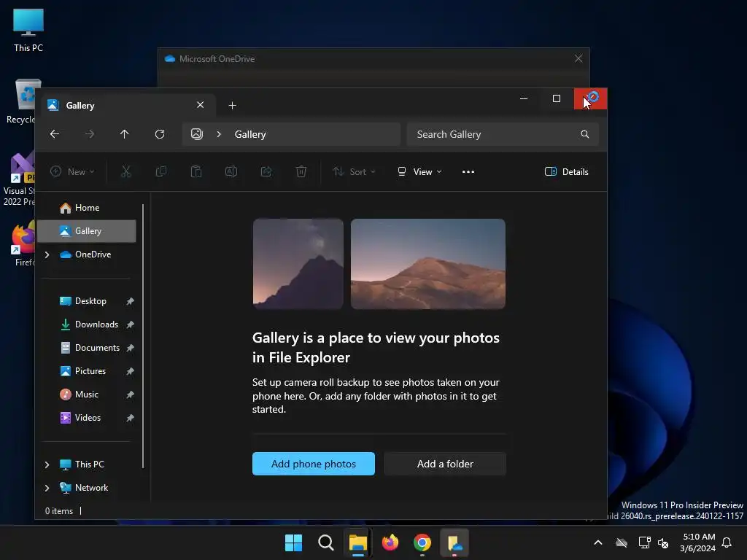Image resolution: width=747 pixels, height=560 pixels.
Task: Click the Rename icon in toolbar
Action: 231,171
